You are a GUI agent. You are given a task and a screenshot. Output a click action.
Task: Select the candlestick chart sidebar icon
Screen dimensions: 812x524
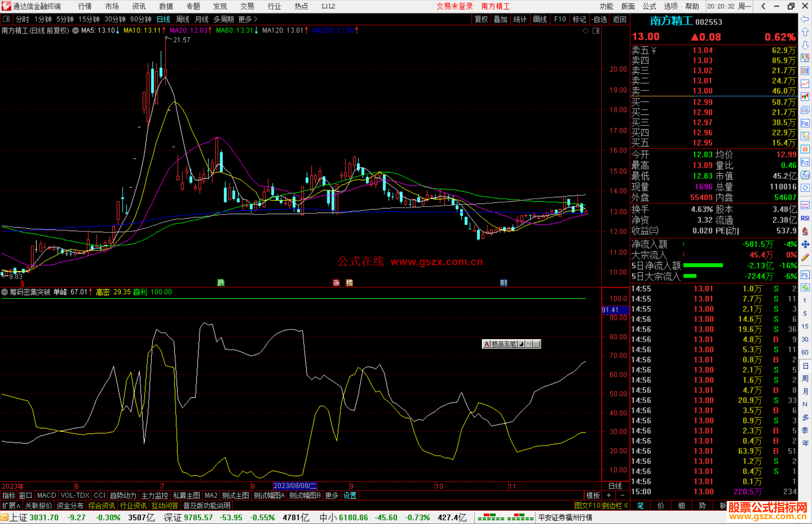click(x=805, y=97)
